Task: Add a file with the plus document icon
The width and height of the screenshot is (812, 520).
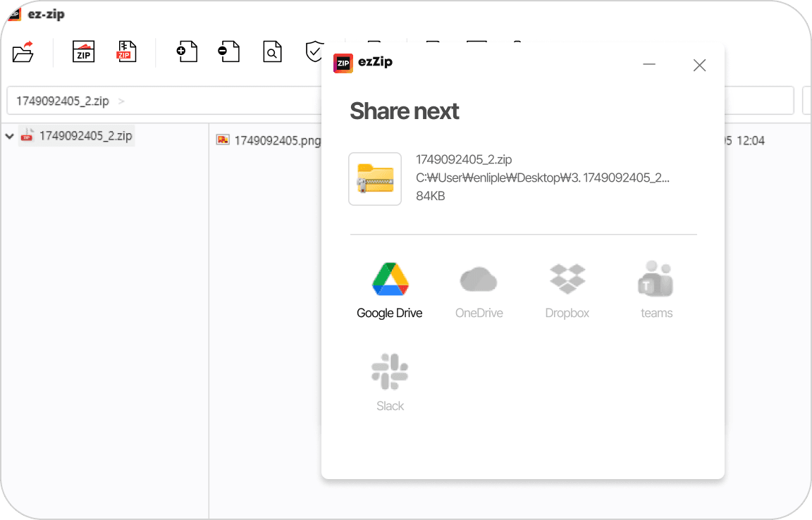Action: coord(187,52)
